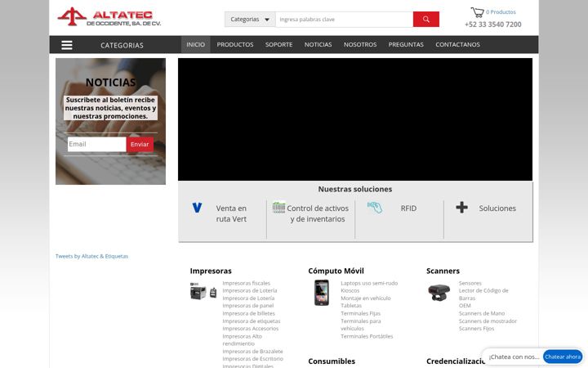
Task: Click the Impresoras printer thumbnail
Action: click(x=203, y=291)
